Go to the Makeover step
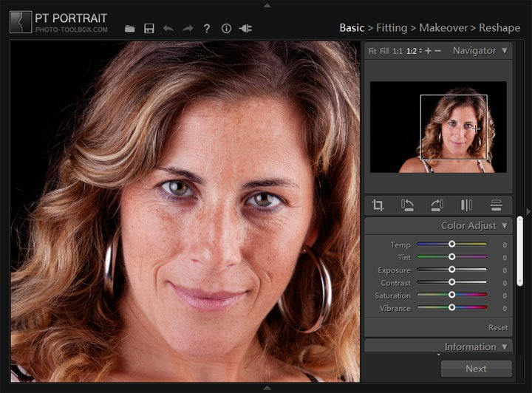532x393 pixels. pos(443,27)
